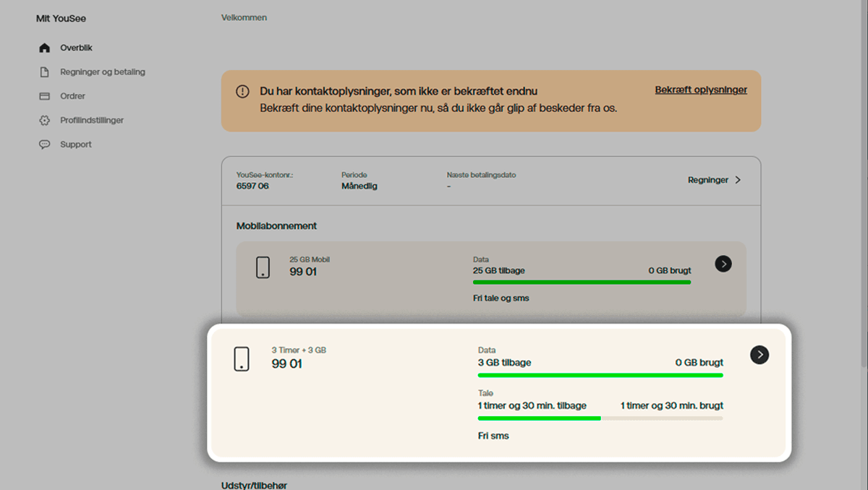The image size is (868, 490).
Task: Click the Bekræft oplysninger link
Action: pos(701,90)
